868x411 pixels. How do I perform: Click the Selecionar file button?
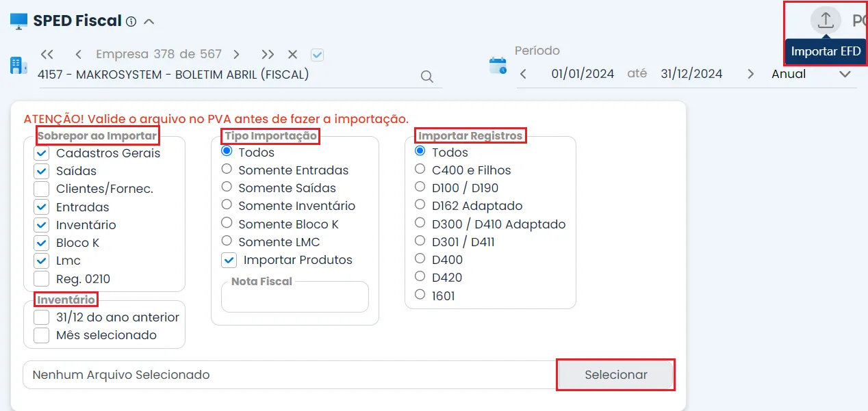(x=616, y=375)
